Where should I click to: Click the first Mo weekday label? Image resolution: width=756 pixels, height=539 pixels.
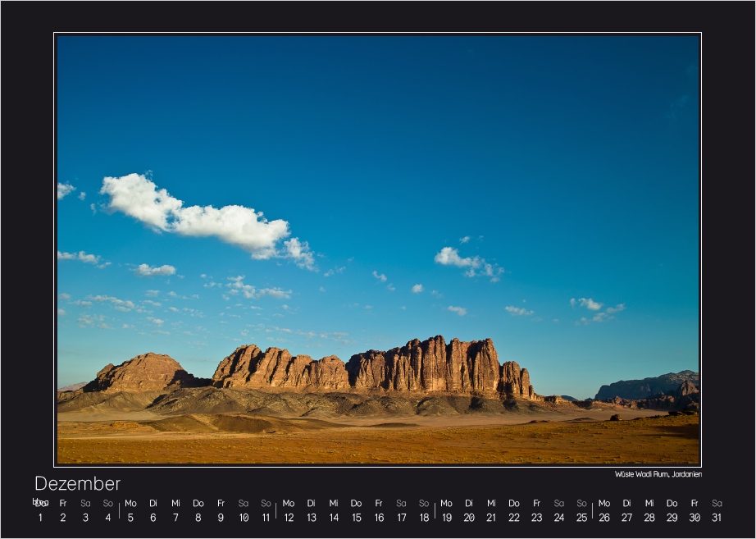[130, 500]
